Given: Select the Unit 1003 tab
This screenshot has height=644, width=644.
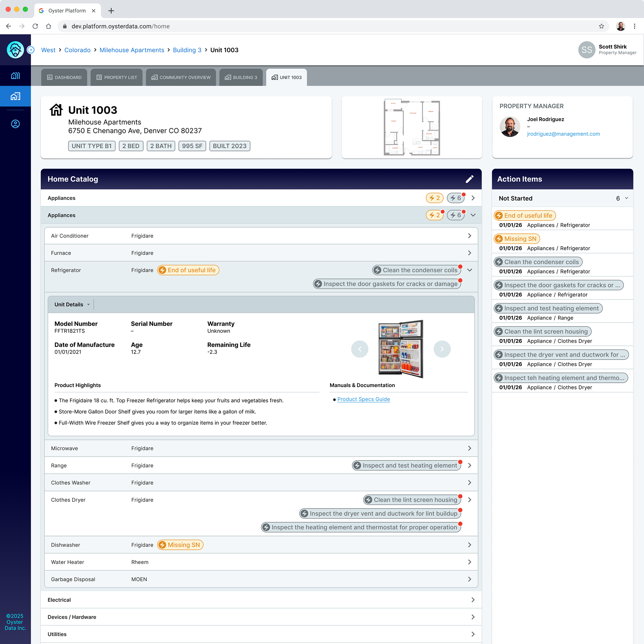Looking at the screenshot, I should pos(286,77).
